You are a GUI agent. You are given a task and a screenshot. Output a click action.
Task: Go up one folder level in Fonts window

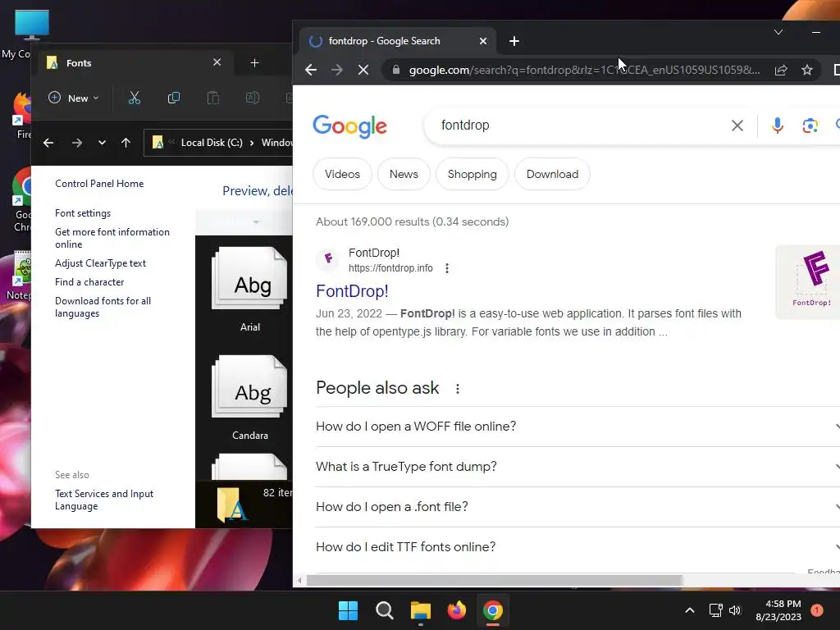[126, 143]
